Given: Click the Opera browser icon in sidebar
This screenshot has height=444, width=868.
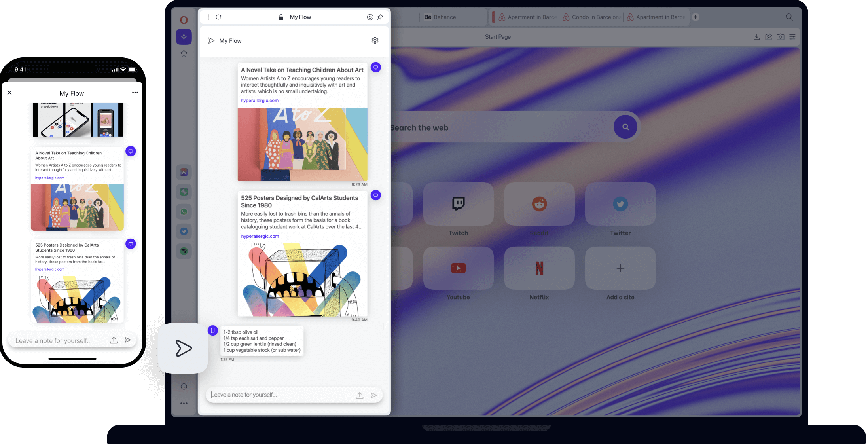Looking at the screenshot, I should [x=183, y=17].
